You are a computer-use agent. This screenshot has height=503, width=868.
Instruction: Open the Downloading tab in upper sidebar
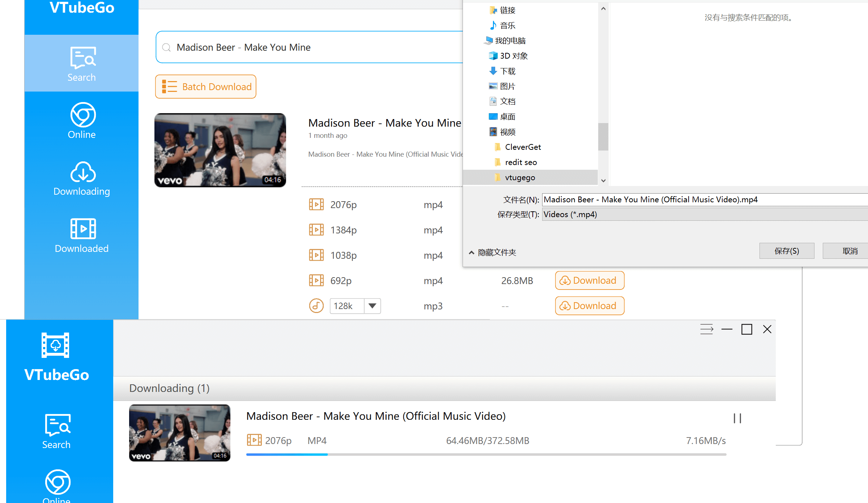[x=81, y=178]
